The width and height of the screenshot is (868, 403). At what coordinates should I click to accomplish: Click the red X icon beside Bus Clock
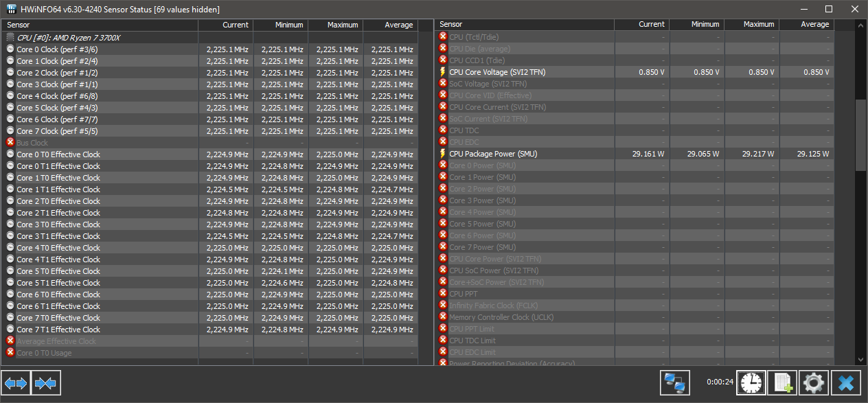[x=10, y=142]
